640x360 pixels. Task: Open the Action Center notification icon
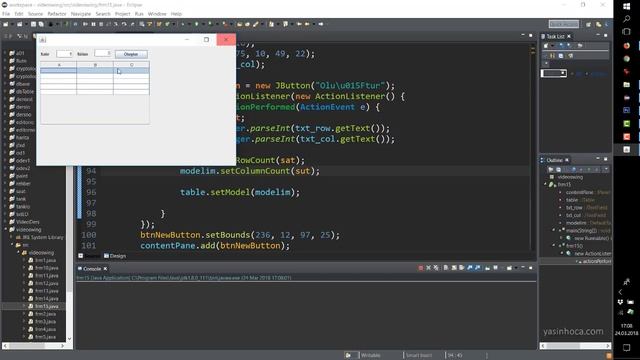pyautogui.click(x=627, y=347)
